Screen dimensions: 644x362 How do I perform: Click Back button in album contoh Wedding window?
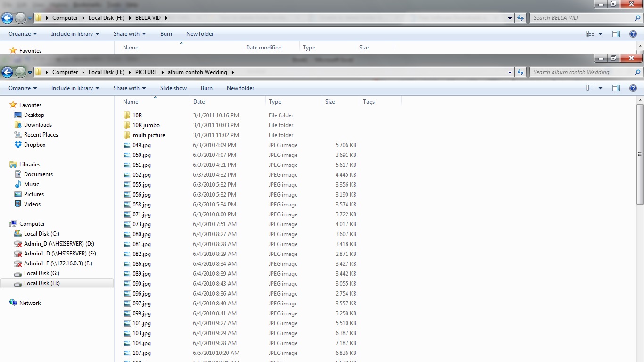point(7,72)
